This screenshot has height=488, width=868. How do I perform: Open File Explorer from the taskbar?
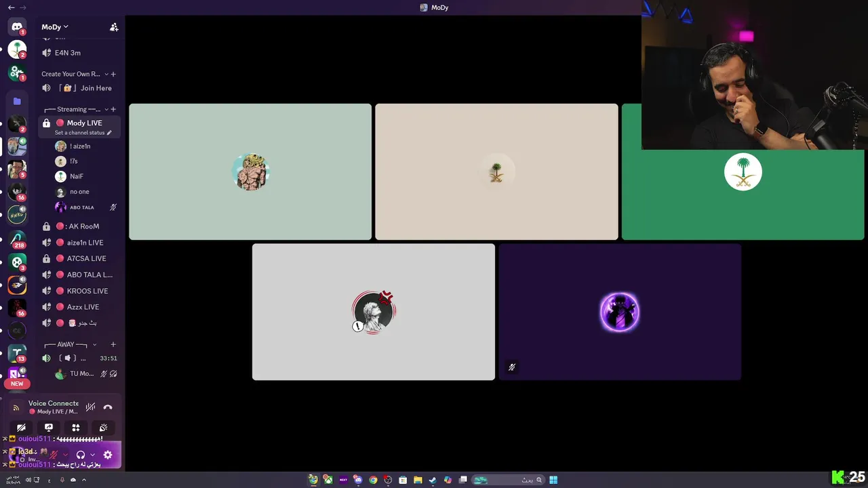tap(418, 480)
